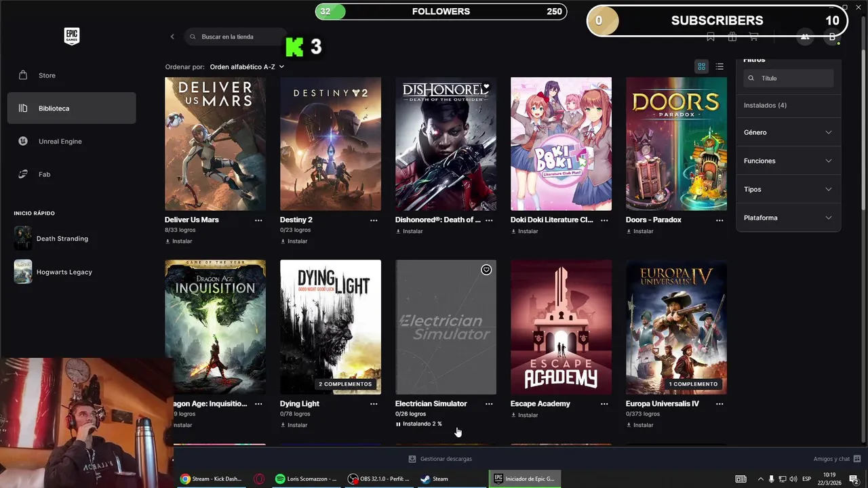
Task: Switch to grid view
Action: 701,66
